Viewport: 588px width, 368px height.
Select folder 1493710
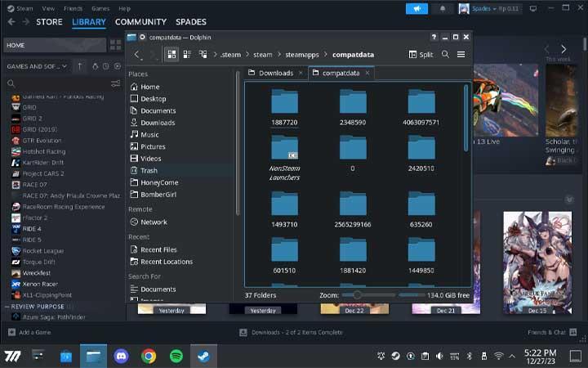pos(285,209)
